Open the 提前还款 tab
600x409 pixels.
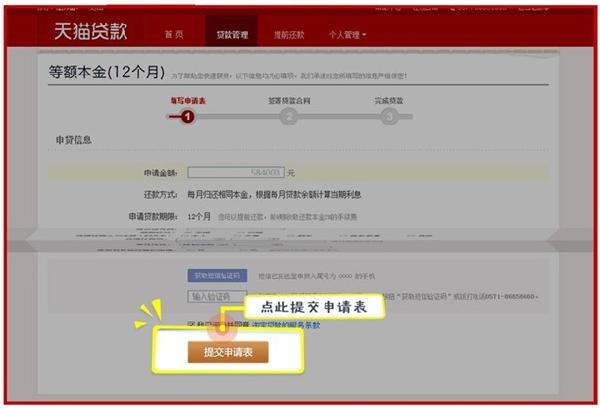[289, 35]
